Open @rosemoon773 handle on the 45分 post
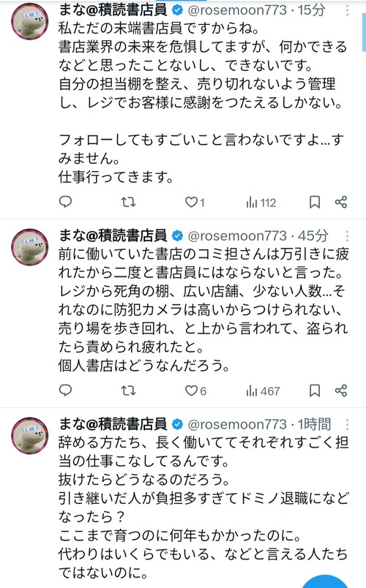 tap(237, 236)
